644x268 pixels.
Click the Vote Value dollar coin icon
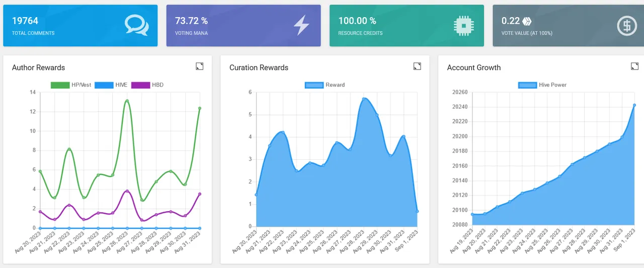(627, 25)
